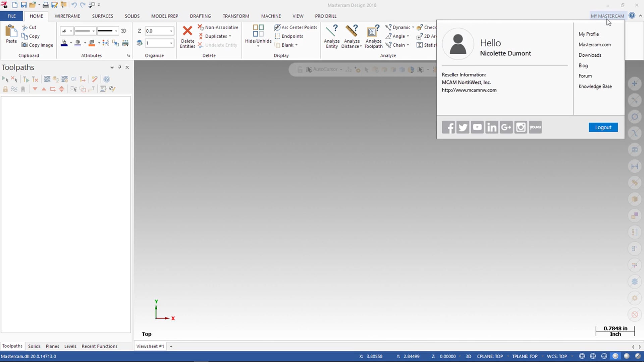Toggle the 3D/2D construction mode in Attributes
The height and width of the screenshot is (362, 644).
tap(123, 31)
